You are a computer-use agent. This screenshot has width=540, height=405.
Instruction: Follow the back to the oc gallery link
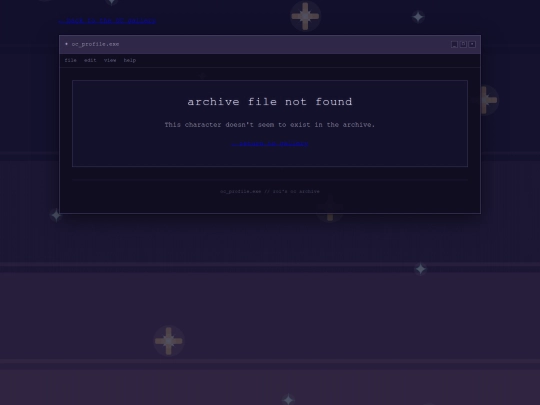pos(107,21)
